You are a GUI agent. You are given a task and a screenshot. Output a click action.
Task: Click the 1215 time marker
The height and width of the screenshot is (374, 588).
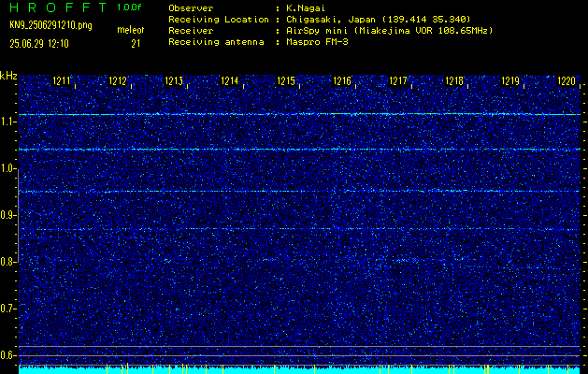pos(286,80)
